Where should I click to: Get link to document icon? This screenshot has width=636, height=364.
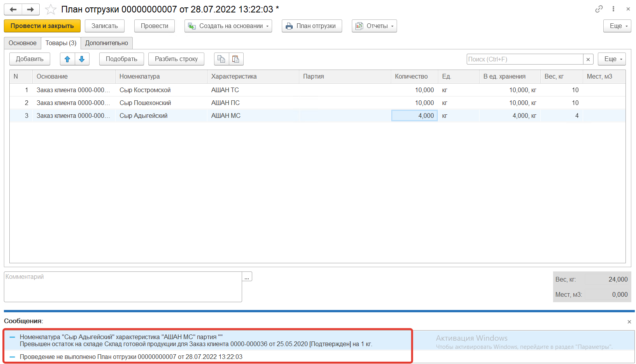pos(599,9)
